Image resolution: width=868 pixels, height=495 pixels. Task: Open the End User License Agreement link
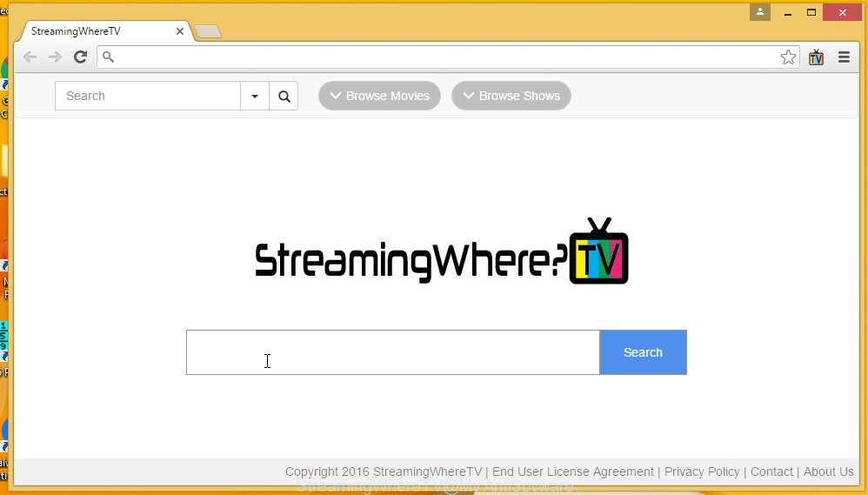573,472
